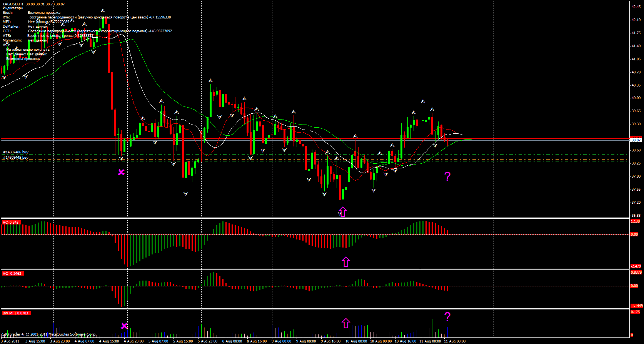Click the 9 Aug 00:00 time label
Screen dimensions: 644x344
pos(281,341)
